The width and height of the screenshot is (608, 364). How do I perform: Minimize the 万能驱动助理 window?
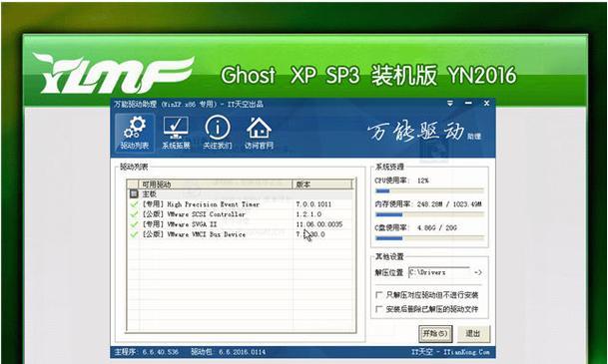coord(468,103)
